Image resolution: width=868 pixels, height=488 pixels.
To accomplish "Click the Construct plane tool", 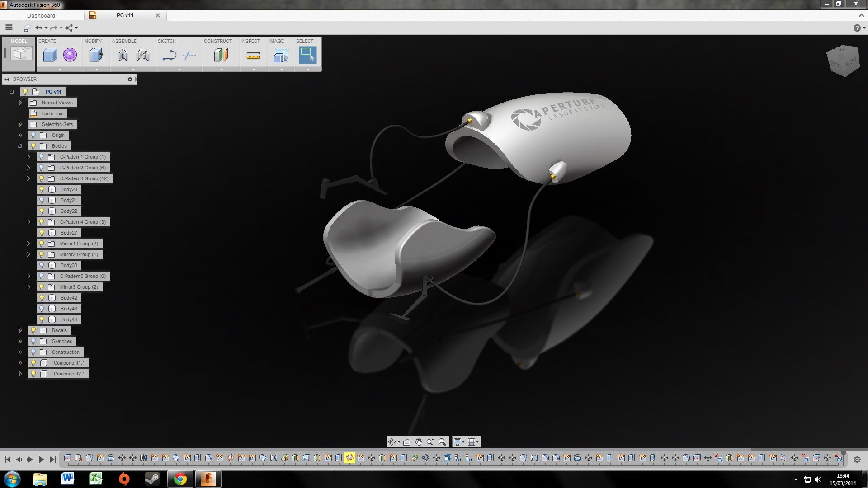I will pyautogui.click(x=221, y=55).
